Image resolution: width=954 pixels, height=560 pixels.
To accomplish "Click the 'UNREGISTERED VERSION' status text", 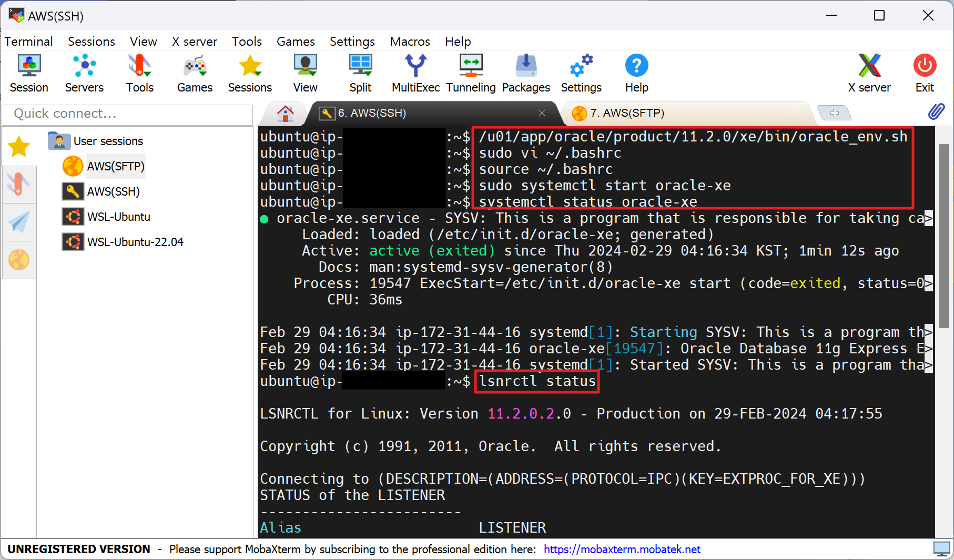I will point(79,549).
